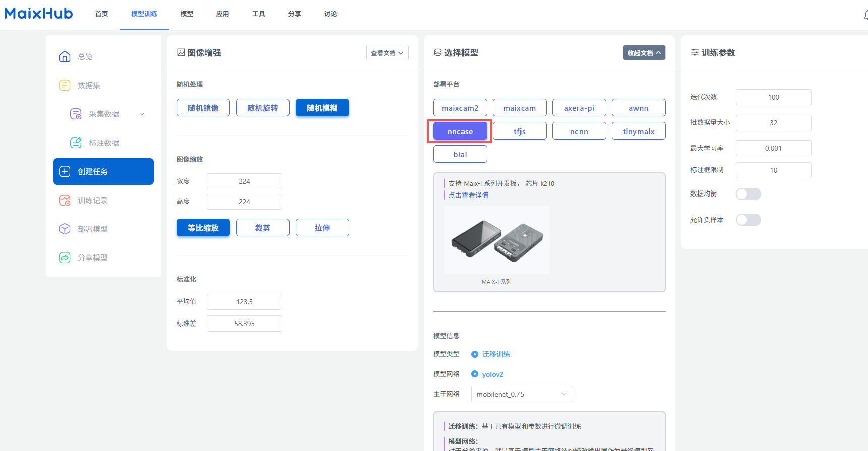
Task: Click the 标注数据 annotate icon
Action: [76, 143]
